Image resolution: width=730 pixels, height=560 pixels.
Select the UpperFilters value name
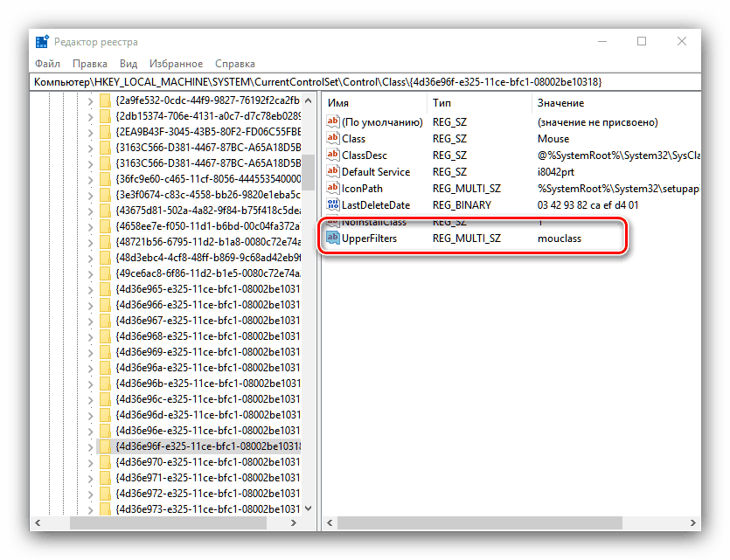tap(369, 239)
